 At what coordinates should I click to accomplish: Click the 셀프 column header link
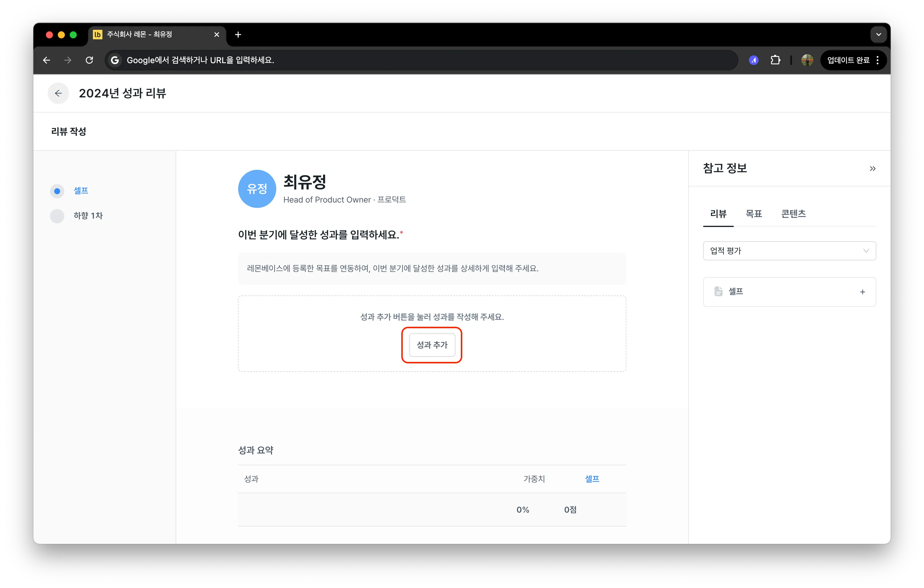pyautogui.click(x=592, y=479)
